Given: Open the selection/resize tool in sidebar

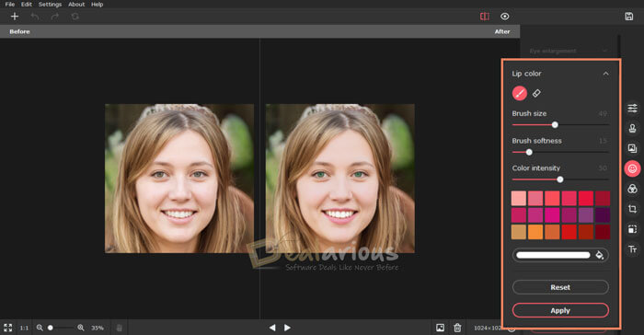Looking at the screenshot, I should [633, 229].
